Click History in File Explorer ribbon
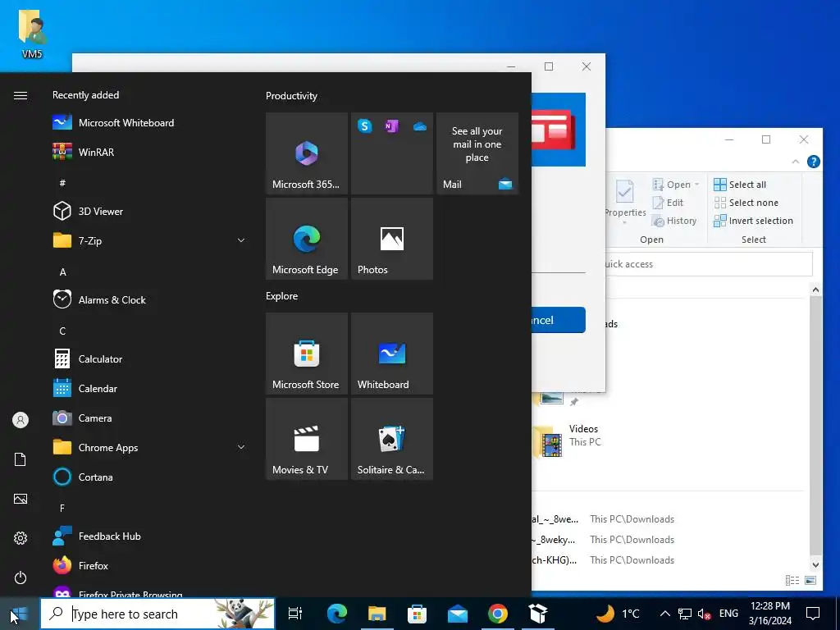The width and height of the screenshot is (840, 630). pyautogui.click(x=674, y=221)
